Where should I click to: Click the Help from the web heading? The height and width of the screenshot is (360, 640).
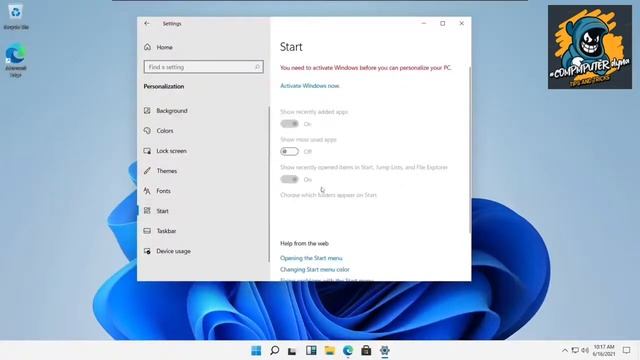pyautogui.click(x=304, y=243)
